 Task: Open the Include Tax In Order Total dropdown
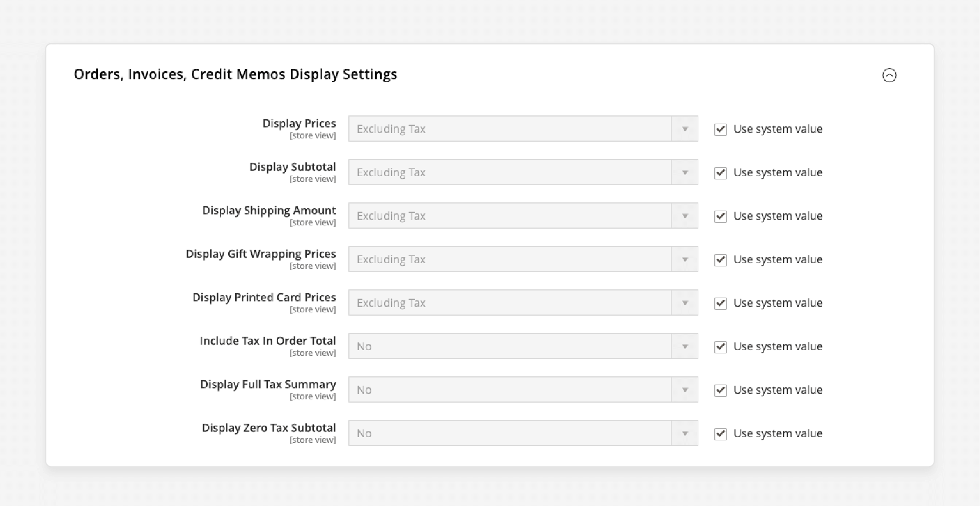point(523,346)
